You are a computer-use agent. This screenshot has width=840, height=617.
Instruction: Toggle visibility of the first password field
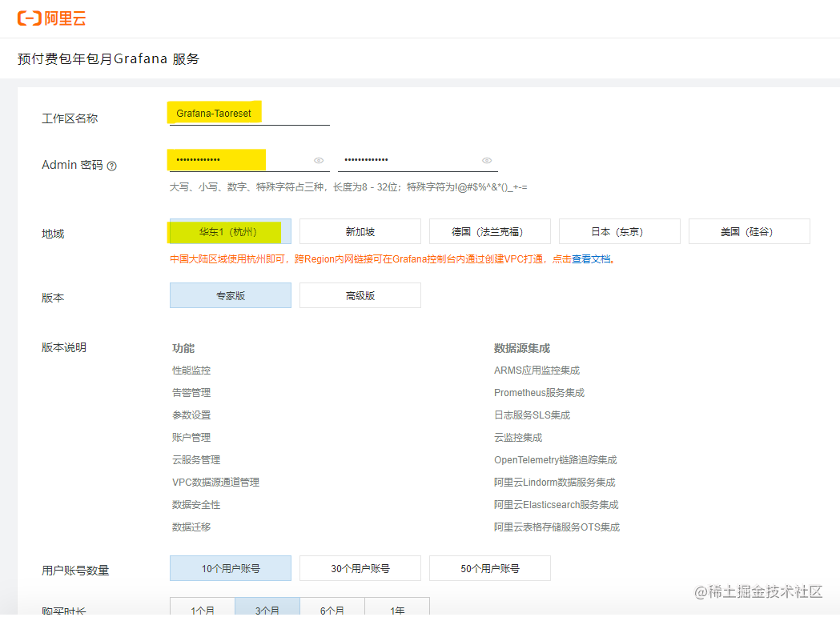pos(319,160)
